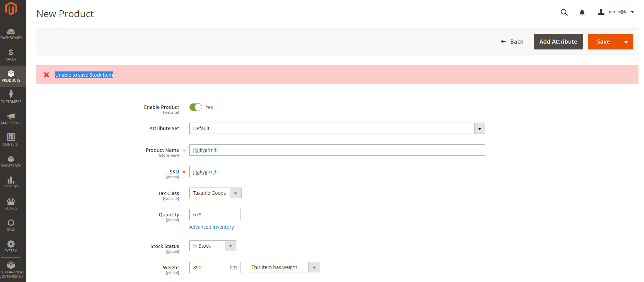644x282 pixels.
Task: Expand the Save button arrow options
Action: [626, 42]
